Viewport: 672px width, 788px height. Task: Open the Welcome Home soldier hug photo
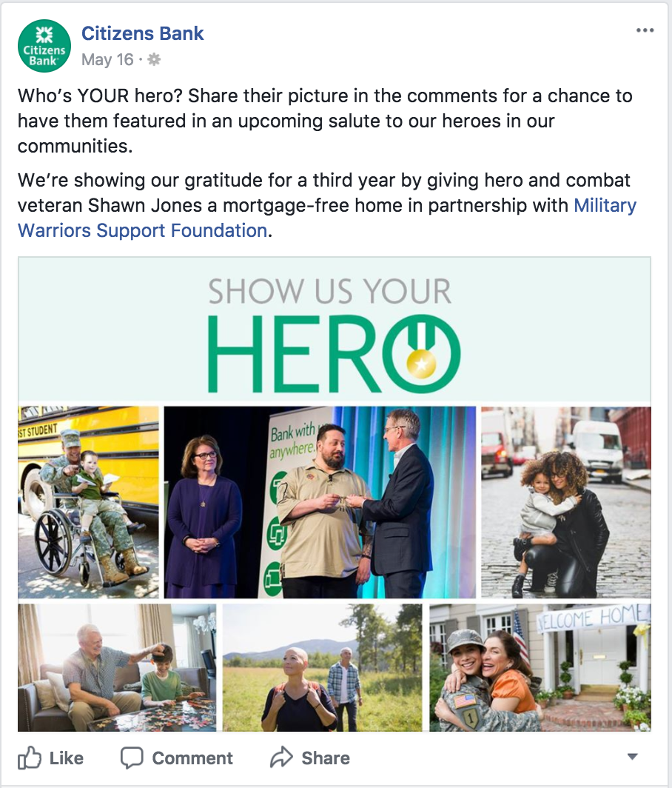point(540,667)
